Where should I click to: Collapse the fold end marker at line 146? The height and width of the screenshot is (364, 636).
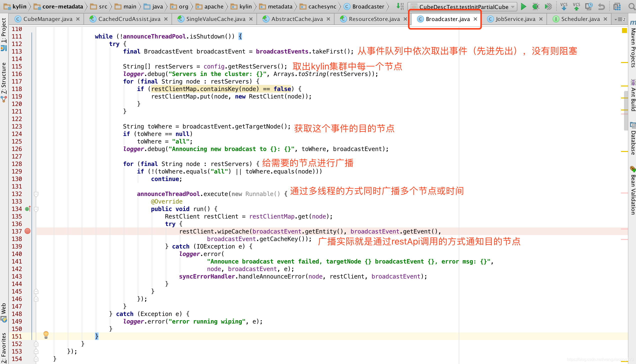36,299
